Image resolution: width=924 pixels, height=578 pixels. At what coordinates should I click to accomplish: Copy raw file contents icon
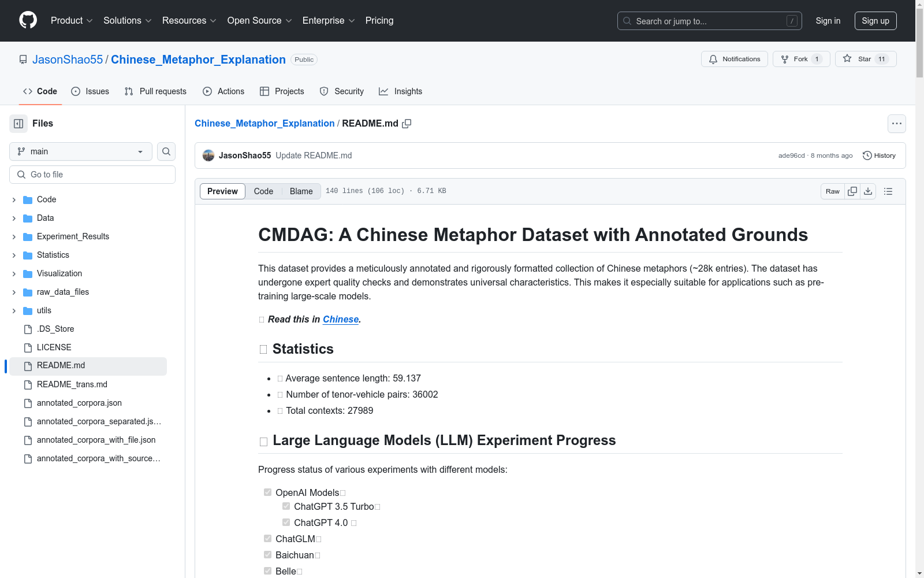852,191
